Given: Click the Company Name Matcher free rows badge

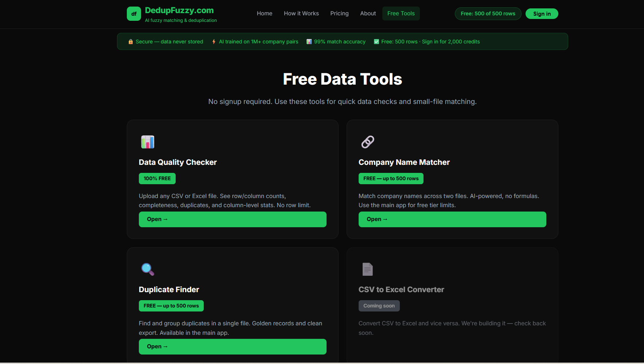Looking at the screenshot, I should click(391, 178).
